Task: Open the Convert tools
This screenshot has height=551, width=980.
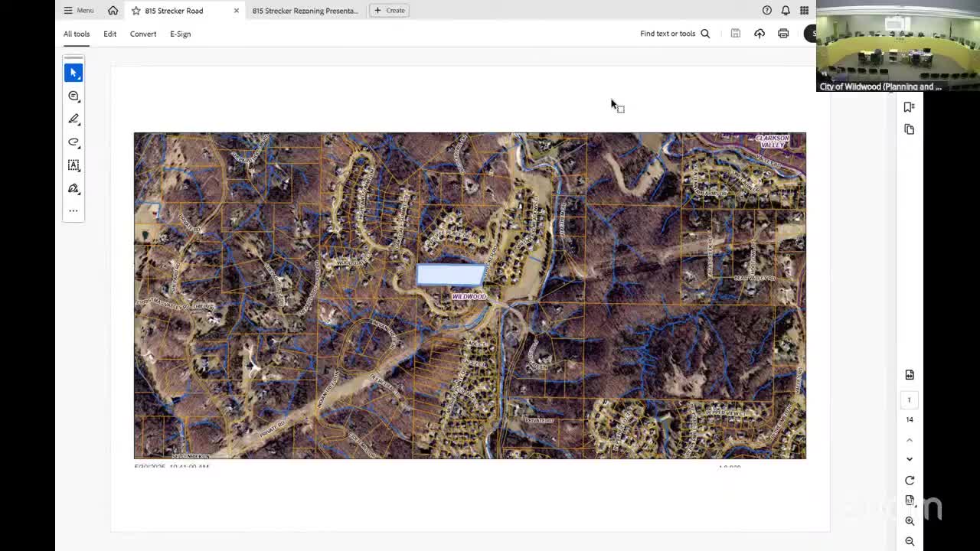Action: pos(143,34)
